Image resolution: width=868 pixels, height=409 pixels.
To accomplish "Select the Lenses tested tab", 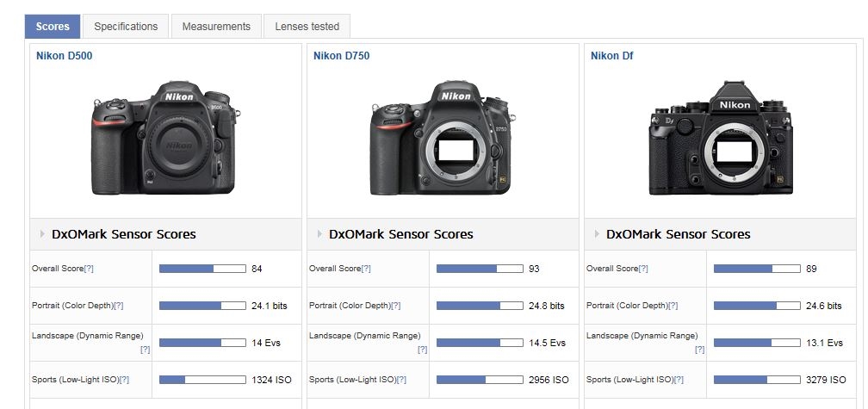I will tap(307, 27).
